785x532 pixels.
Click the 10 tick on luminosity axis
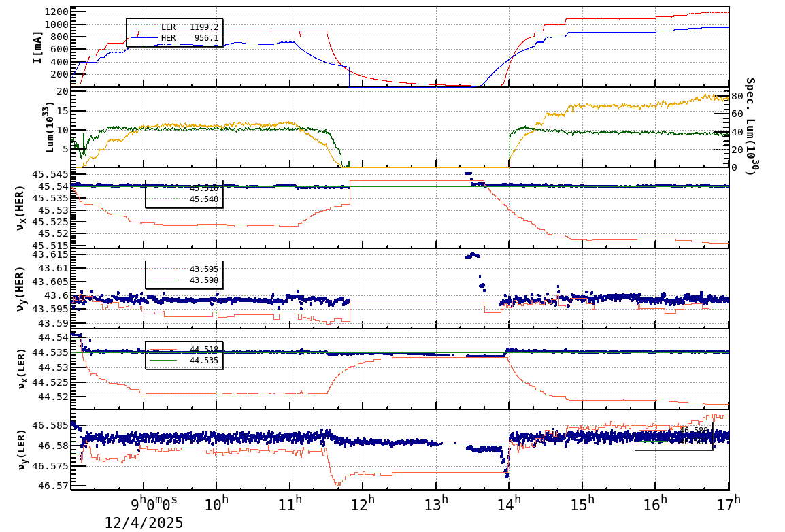point(63,130)
